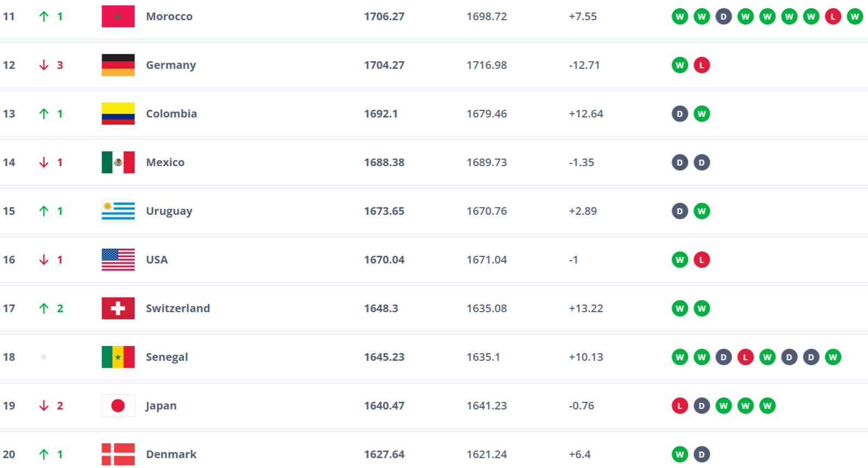Click Switzerland's green up arrow indicator

[x=44, y=308]
